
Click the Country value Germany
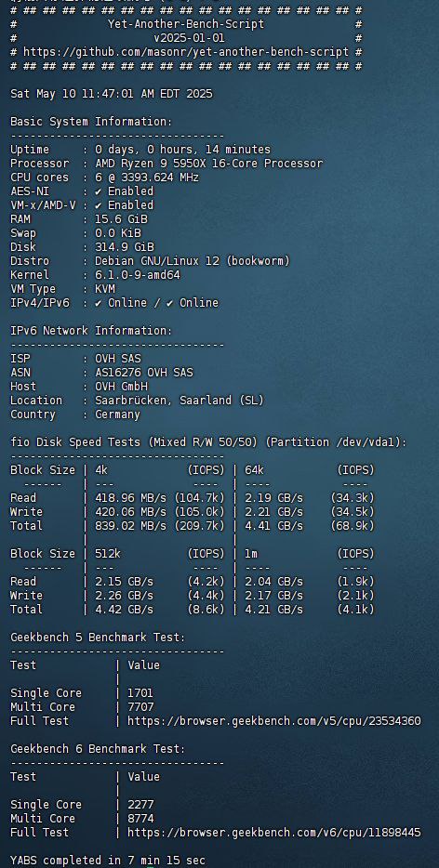pyautogui.click(x=117, y=414)
